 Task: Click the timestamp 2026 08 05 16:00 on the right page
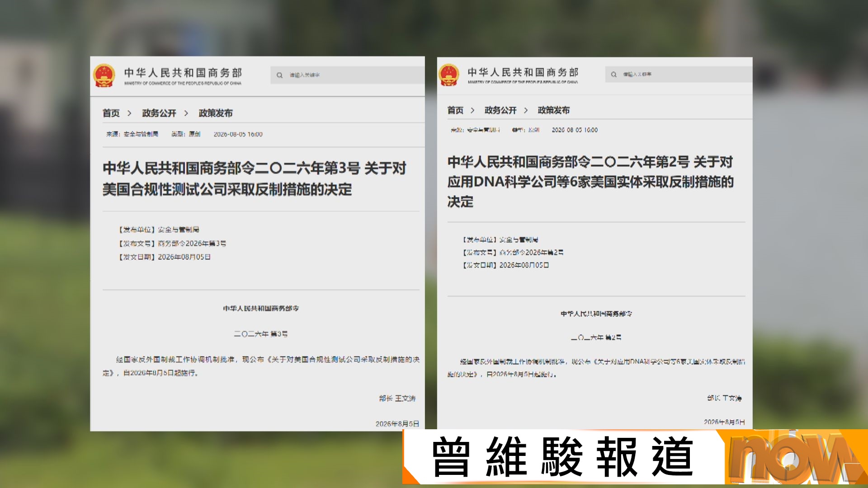(575, 130)
